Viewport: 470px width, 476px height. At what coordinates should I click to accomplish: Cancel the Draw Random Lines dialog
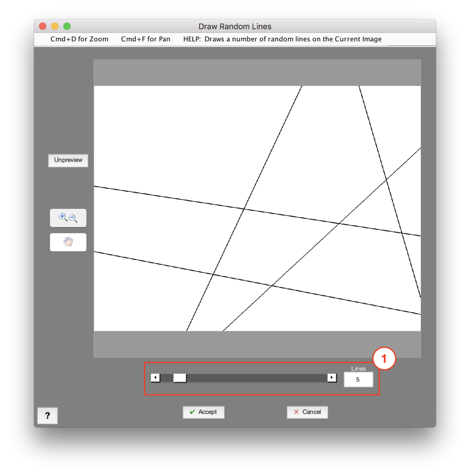[x=308, y=412]
